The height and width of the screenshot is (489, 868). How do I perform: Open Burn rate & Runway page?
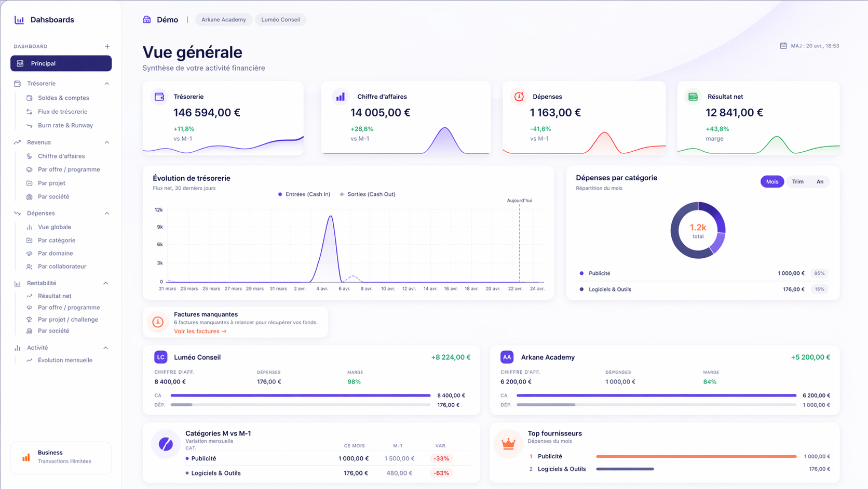pos(65,125)
